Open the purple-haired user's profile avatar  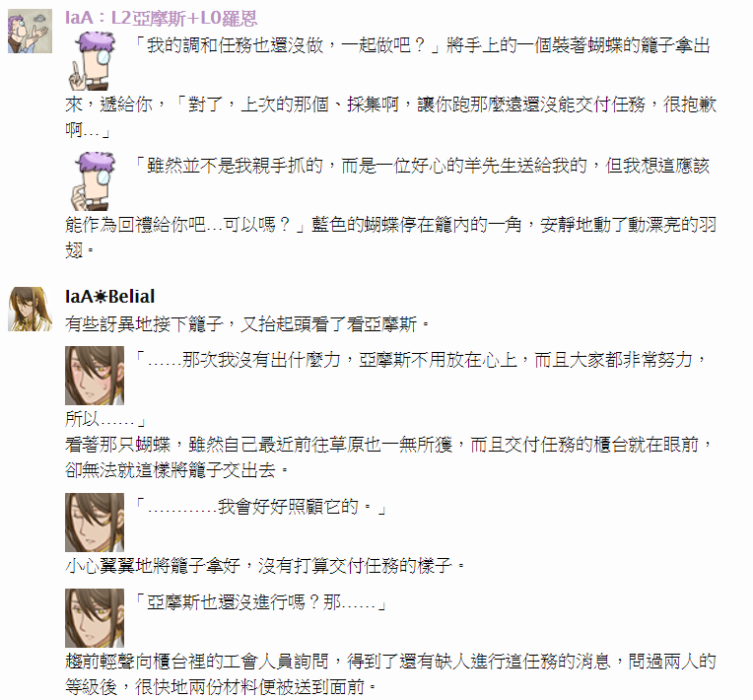pyautogui.click(x=30, y=32)
